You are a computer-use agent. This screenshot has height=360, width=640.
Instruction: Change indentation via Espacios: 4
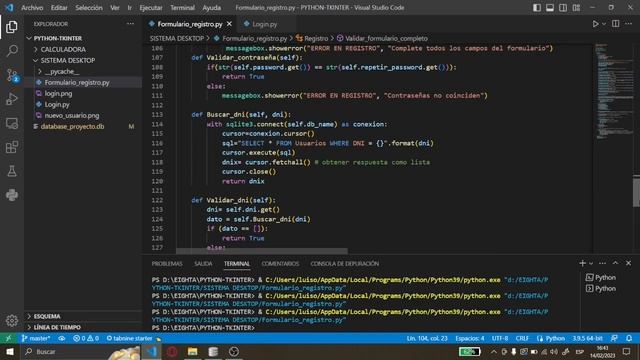pos(470,338)
